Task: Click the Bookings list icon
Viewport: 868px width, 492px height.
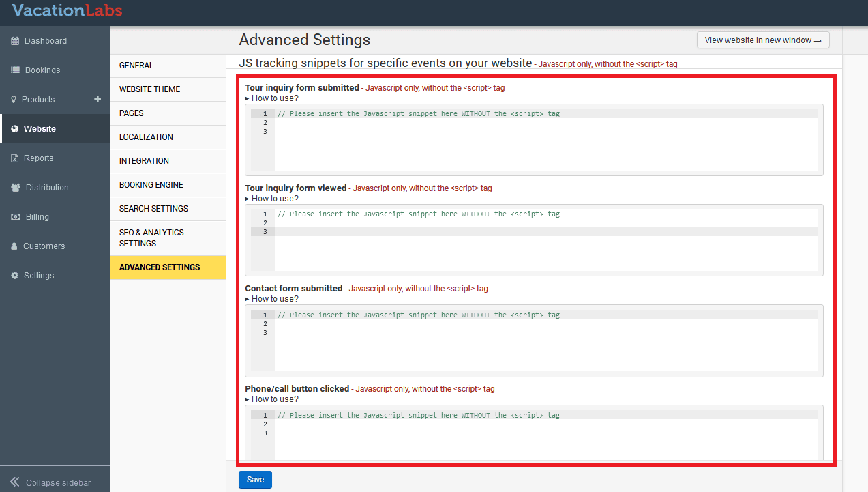Action: [15, 70]
